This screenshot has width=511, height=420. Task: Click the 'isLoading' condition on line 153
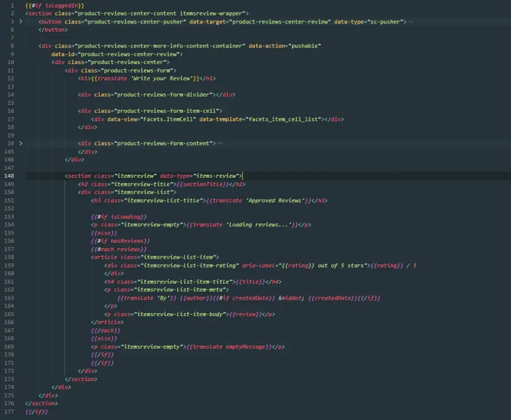(125, 217)
